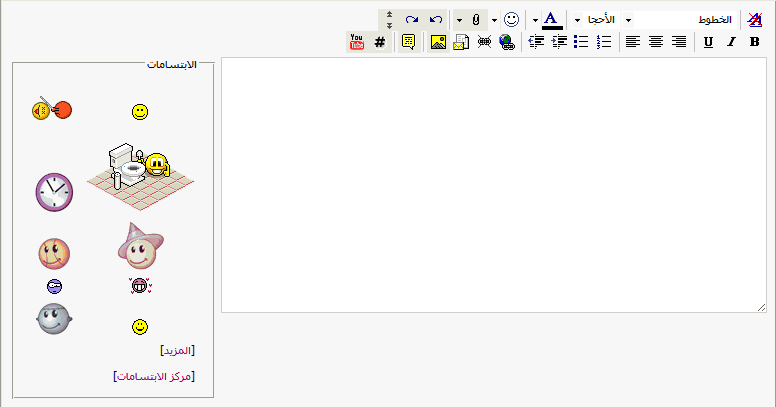This screenshot has height=407, width=776.
Task: Click the text color A swatch
Action: [x=550, y=19]
